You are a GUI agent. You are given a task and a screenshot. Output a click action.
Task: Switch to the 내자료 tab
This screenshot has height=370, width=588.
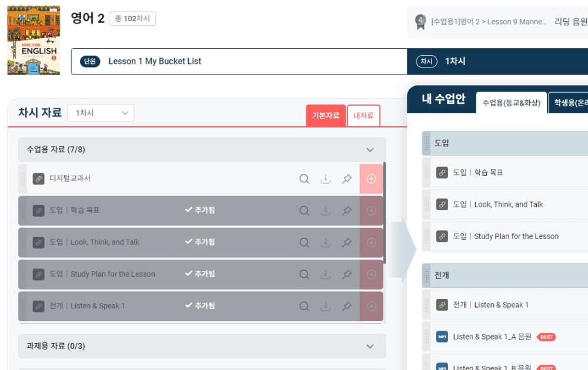(x=363, y=115)
